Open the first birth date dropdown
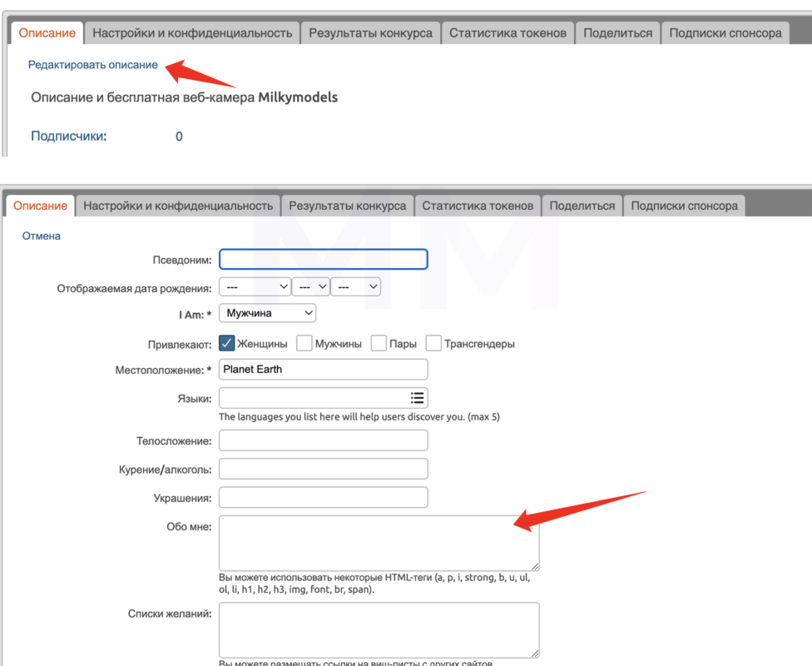Viewport: 812px width, 666px height. coord(255,286)
